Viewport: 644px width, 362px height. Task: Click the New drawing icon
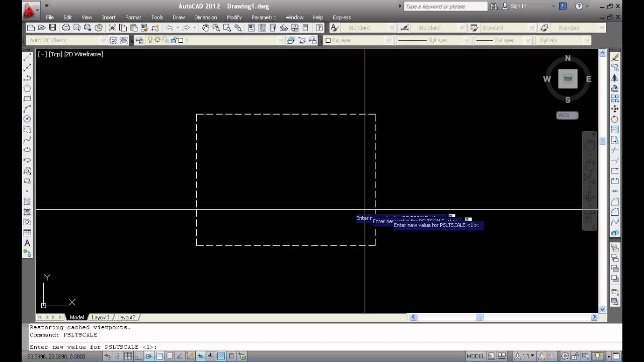(x=31, y=28)
